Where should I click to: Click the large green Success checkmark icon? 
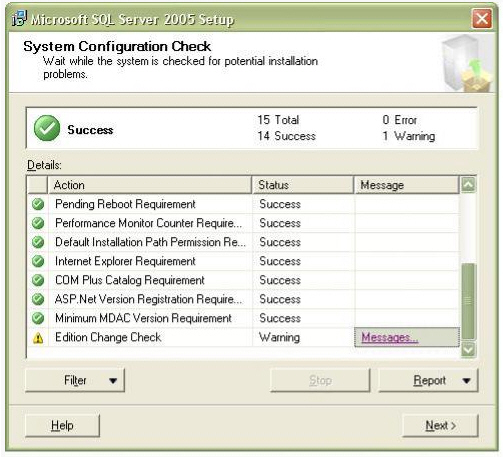point(47,128)
